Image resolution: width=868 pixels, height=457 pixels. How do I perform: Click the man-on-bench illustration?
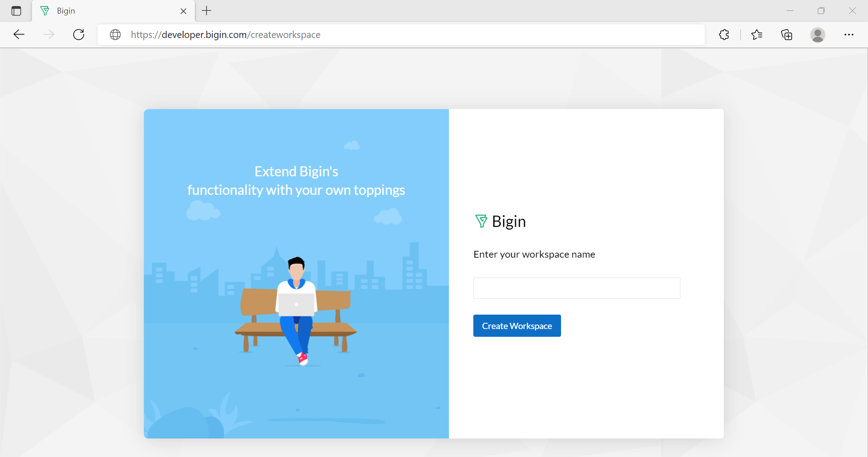296,312
